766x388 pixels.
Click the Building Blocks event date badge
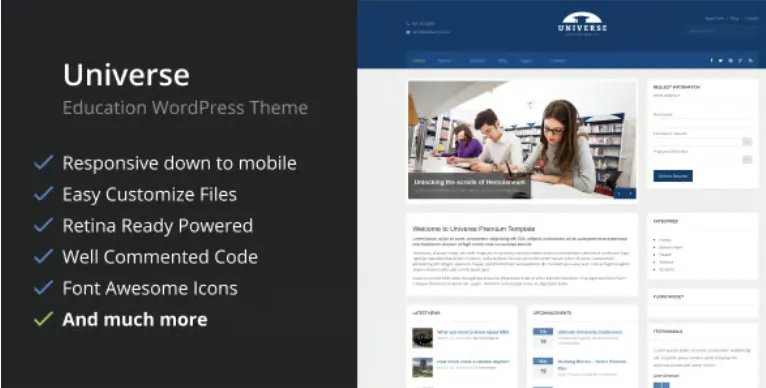click(543, 367)
